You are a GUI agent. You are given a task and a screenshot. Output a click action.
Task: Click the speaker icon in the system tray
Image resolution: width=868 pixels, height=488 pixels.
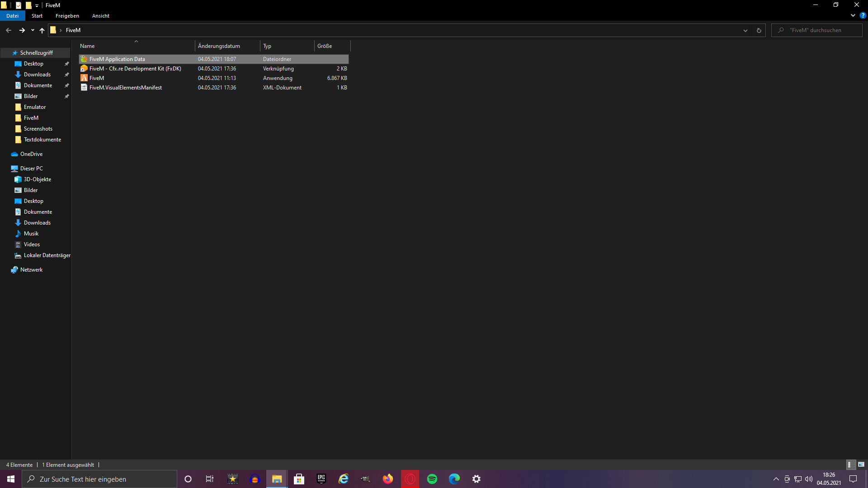pos(808,480)
